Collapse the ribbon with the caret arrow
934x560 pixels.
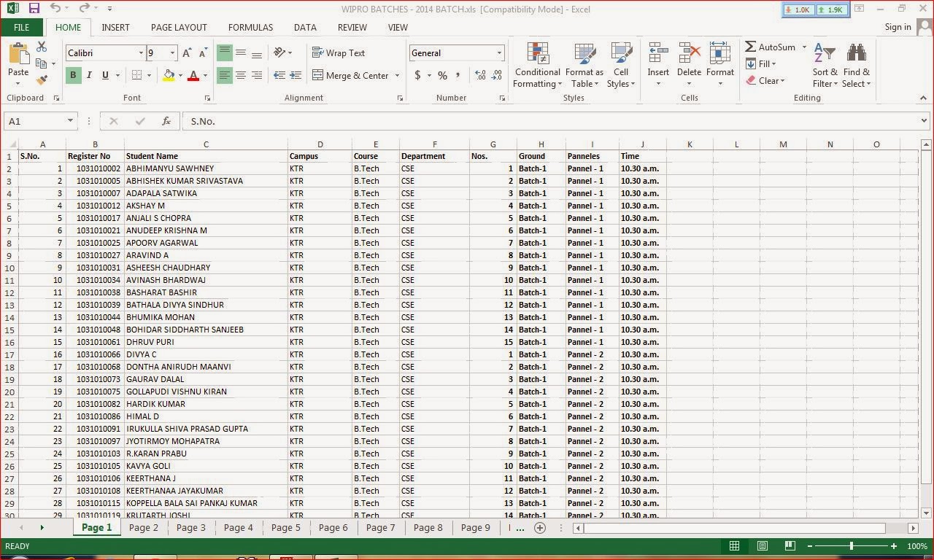[x=924, y=98]
